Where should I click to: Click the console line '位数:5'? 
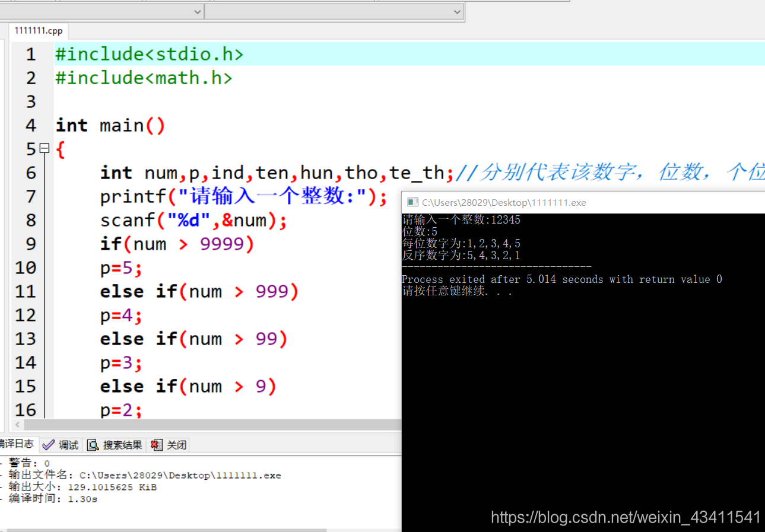pyautogui.click(x=420, y=232)
